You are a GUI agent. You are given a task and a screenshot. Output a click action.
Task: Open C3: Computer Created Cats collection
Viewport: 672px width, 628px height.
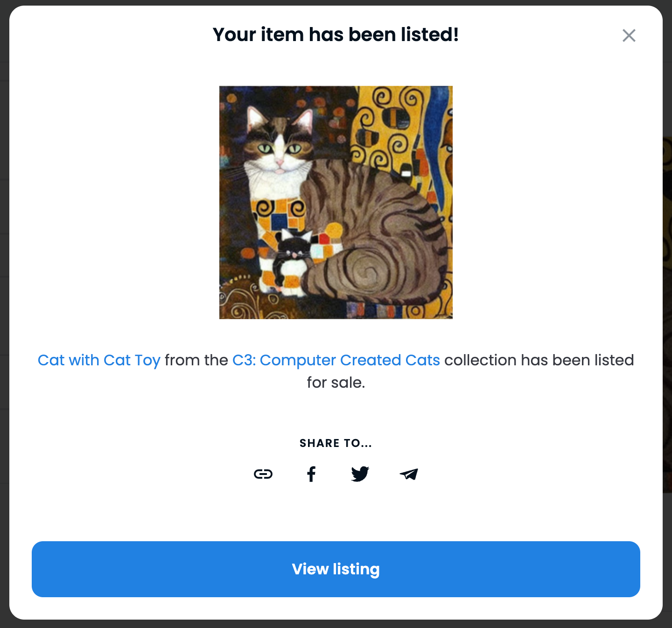click(336, 360)
